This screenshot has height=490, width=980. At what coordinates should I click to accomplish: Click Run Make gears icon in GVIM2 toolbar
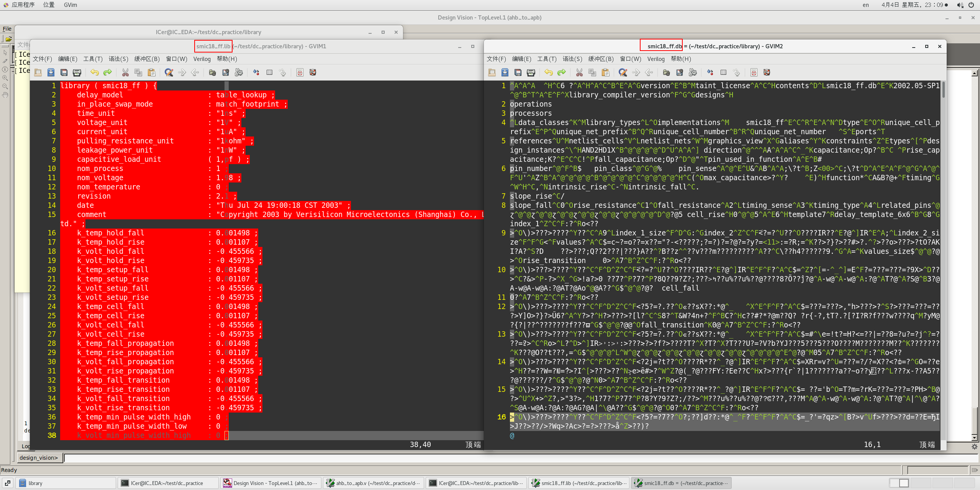(693, 72)
